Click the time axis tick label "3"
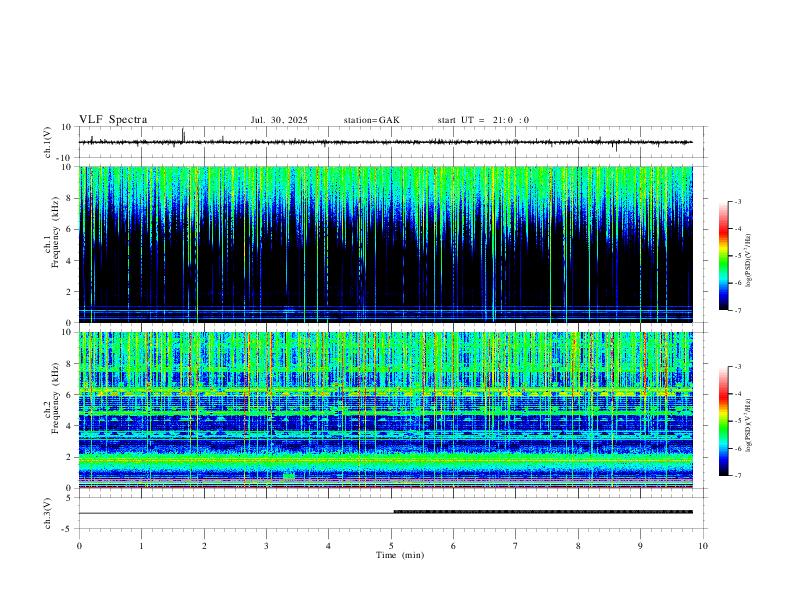792x612 pixels. [x=266, y=546]
